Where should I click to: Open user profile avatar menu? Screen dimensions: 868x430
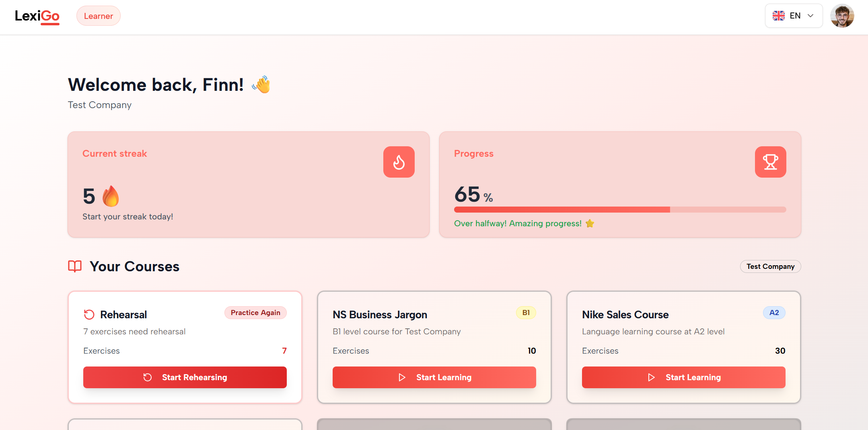click(842, 16)
